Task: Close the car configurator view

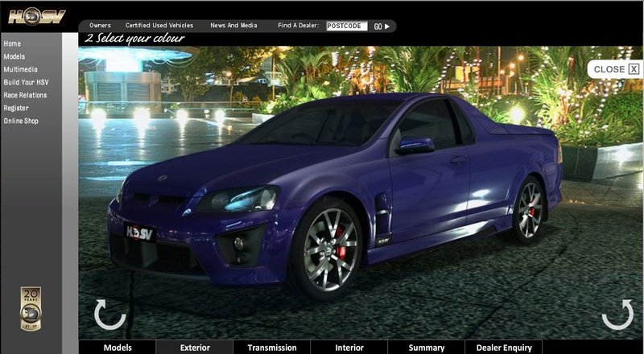Action: coord(616,69)
